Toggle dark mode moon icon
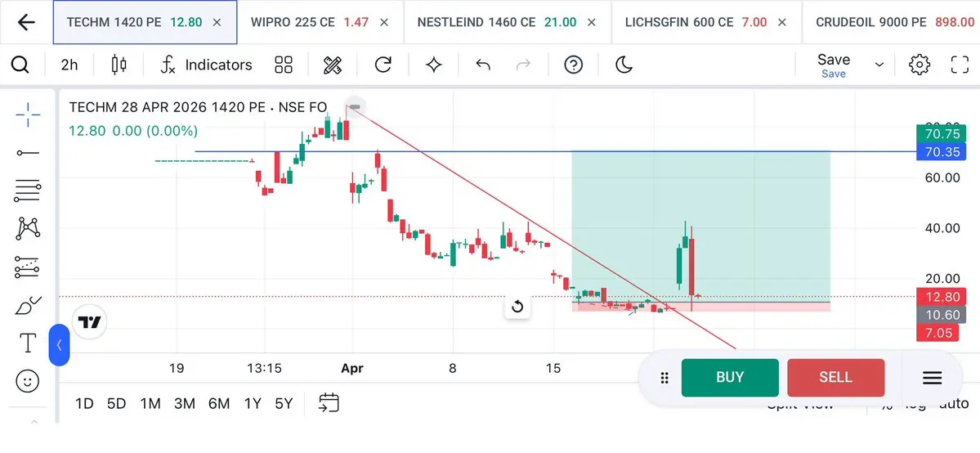980x453 pixels. click(x=624, y=65)
